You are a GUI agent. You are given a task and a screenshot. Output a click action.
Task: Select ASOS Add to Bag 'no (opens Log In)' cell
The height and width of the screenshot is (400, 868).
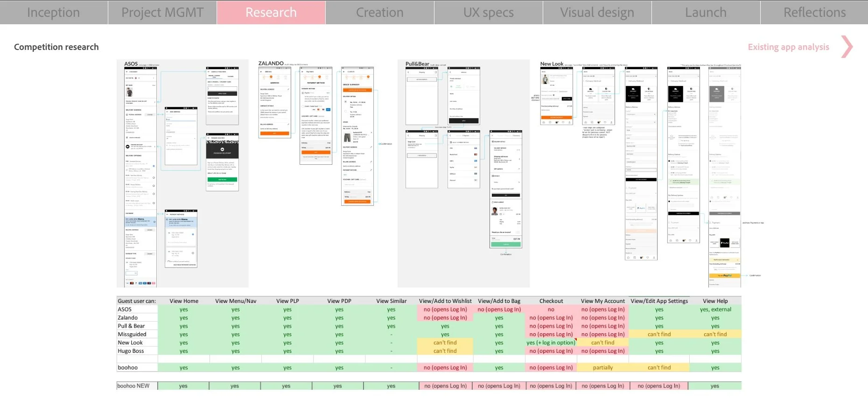pos(499,309)
